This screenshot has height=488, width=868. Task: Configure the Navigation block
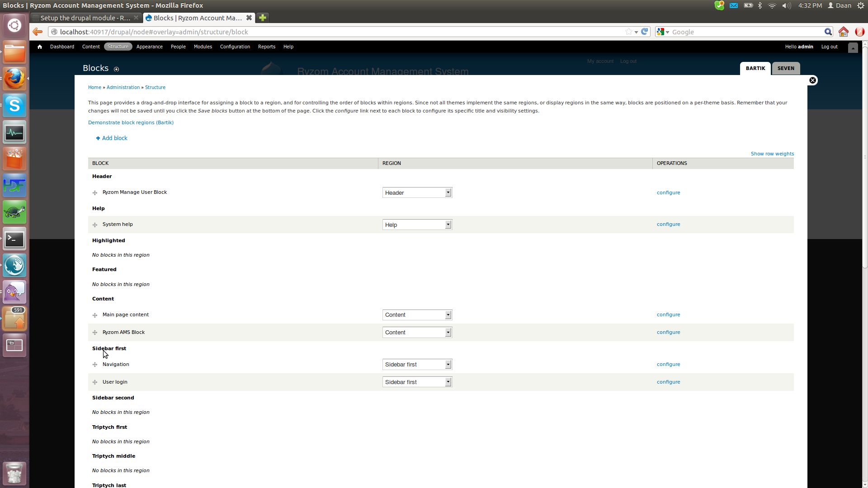click(x=668, y=364)
